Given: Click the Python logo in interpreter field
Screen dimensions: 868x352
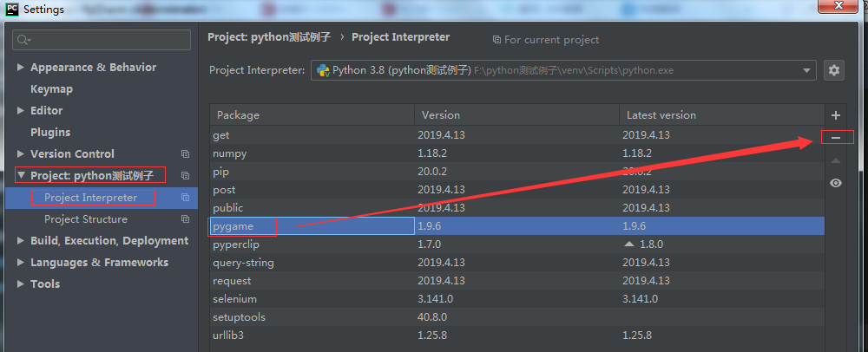Looking at the screenshot, I should (x=323, y=71).
